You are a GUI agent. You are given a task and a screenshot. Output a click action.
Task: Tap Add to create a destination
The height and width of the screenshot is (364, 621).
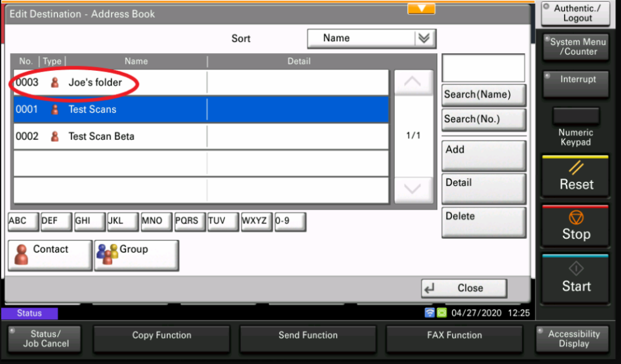click(483, 156)
